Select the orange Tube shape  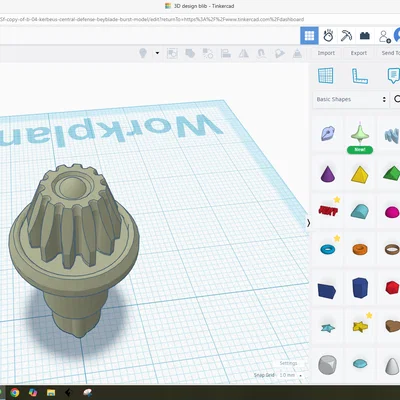tap(360, 249)
